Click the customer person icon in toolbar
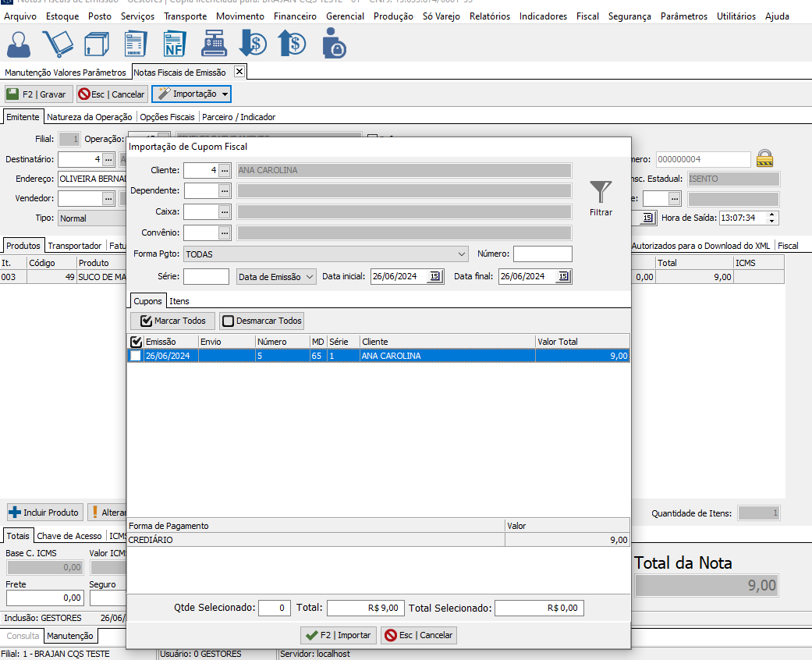 (x=19, y=43)
